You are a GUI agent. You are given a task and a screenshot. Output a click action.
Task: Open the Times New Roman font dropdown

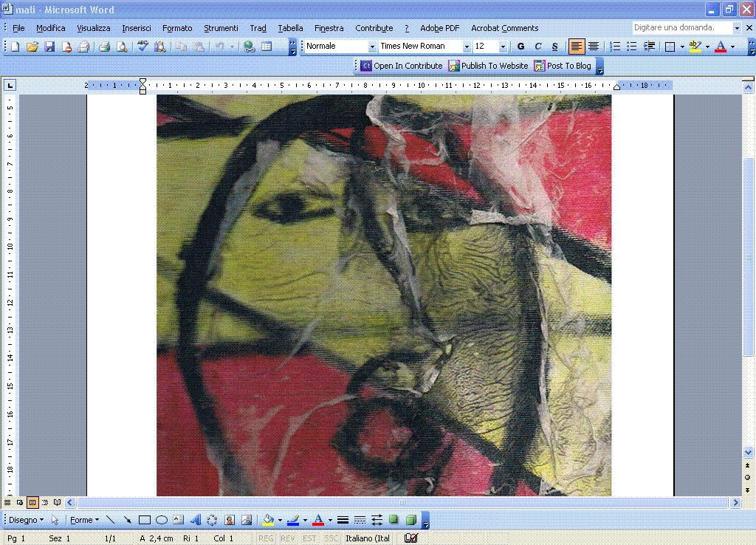pos(467,47)
